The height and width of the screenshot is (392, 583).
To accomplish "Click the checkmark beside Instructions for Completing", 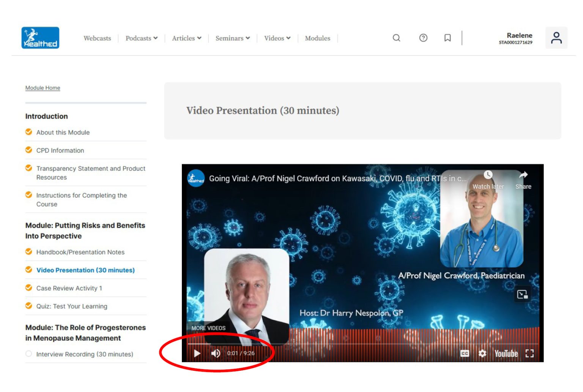I will [28, 194].
